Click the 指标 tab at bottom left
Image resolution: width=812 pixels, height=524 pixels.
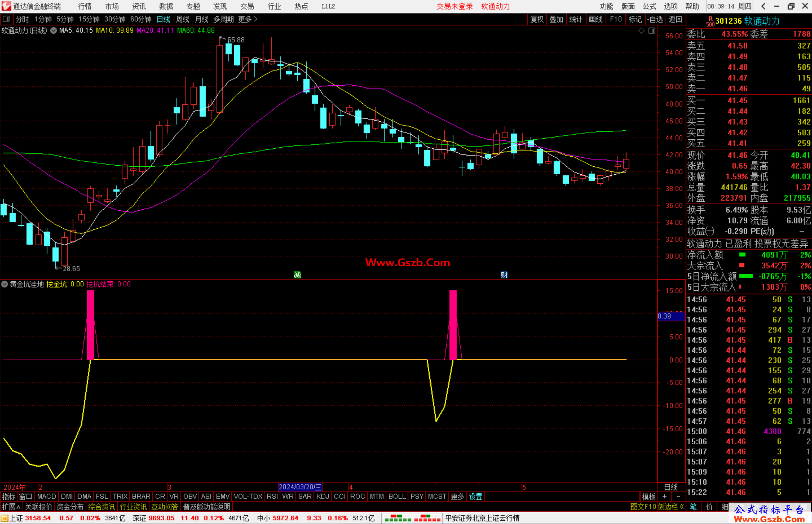9,497
